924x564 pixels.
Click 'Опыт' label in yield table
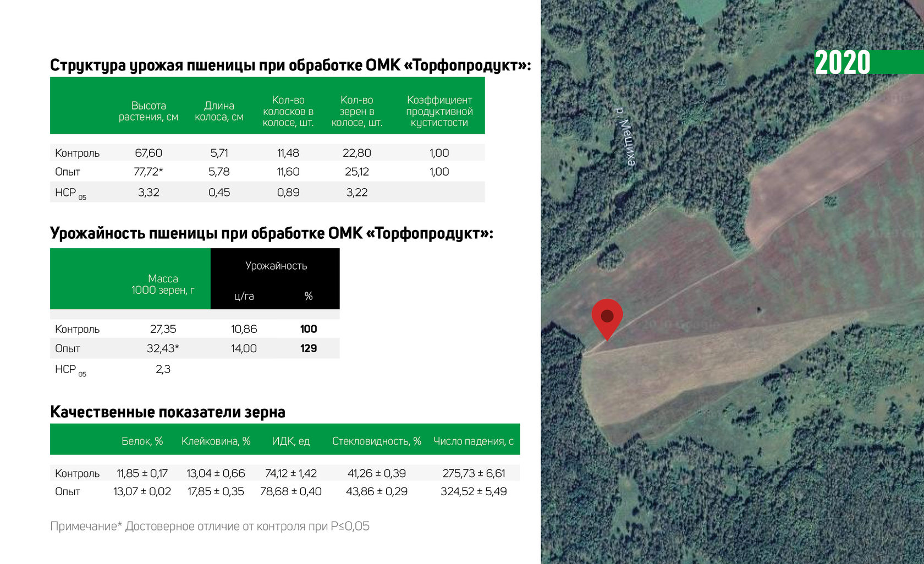click(x=68, y=349)
